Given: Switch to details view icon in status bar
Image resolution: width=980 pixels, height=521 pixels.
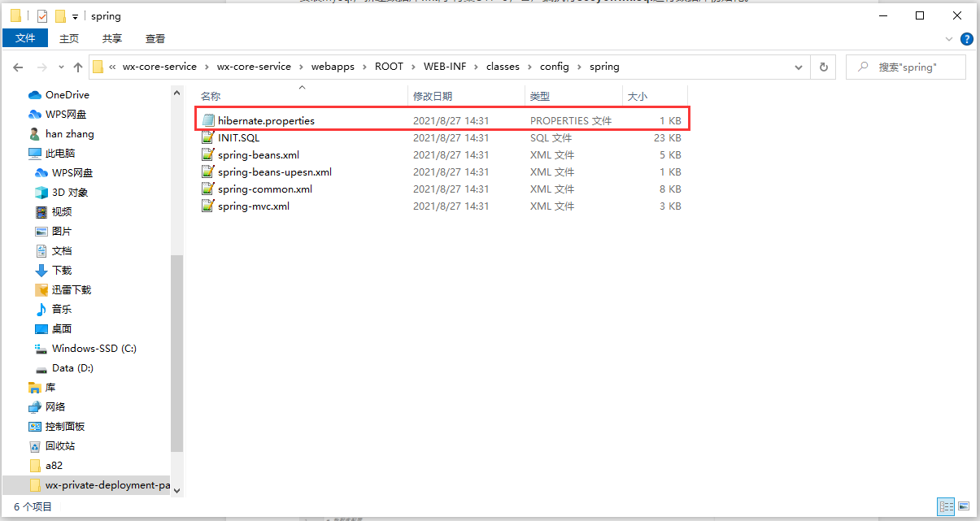Looking at the screenshot, I should [x=946, y=506].
